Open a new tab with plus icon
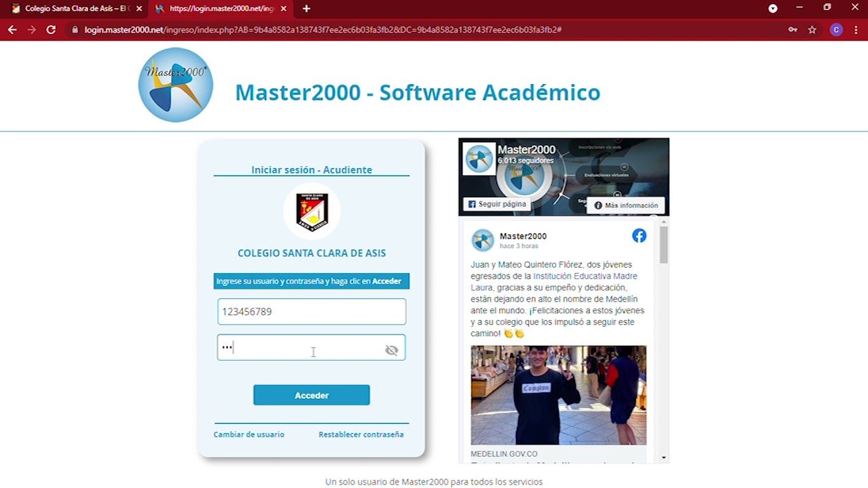This screenshot has height=488, width=868. coord(307,9)
